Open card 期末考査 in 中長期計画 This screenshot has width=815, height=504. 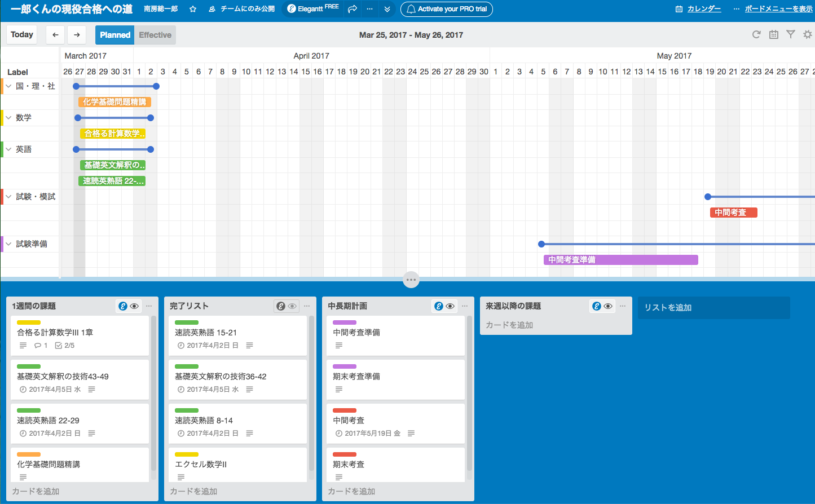point(395,465)
